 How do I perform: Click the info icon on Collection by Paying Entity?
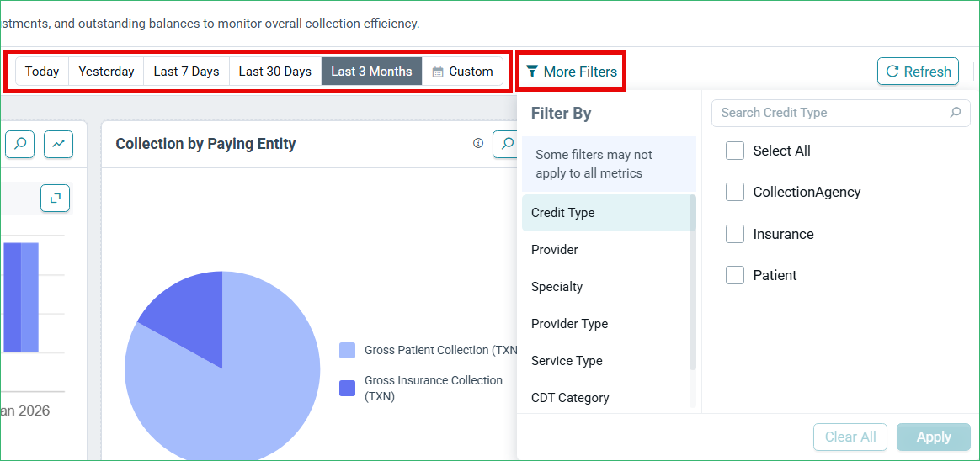478,143
